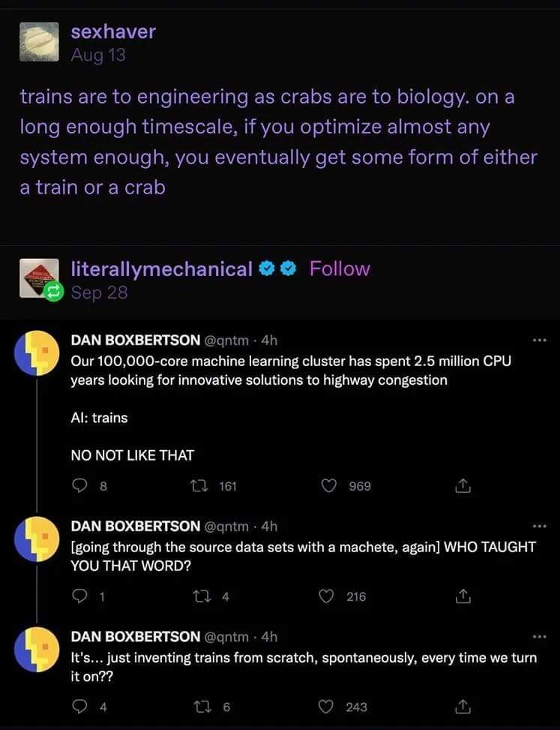Open more options on the first tweet

537,341
